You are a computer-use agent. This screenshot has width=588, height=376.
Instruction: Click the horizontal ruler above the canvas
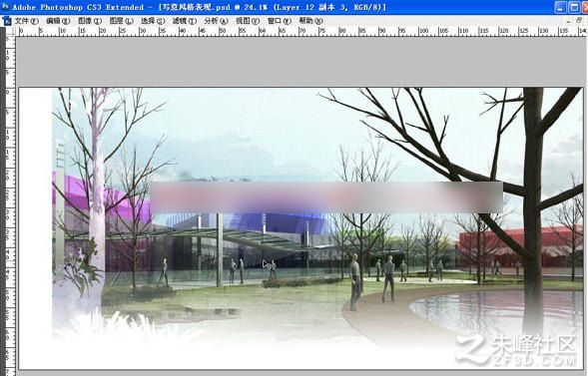301,32
